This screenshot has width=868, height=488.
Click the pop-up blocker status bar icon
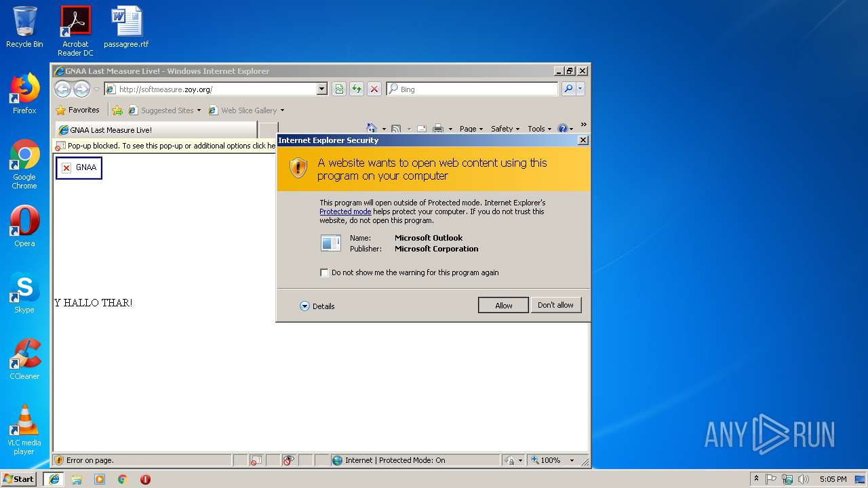[256, 460]
